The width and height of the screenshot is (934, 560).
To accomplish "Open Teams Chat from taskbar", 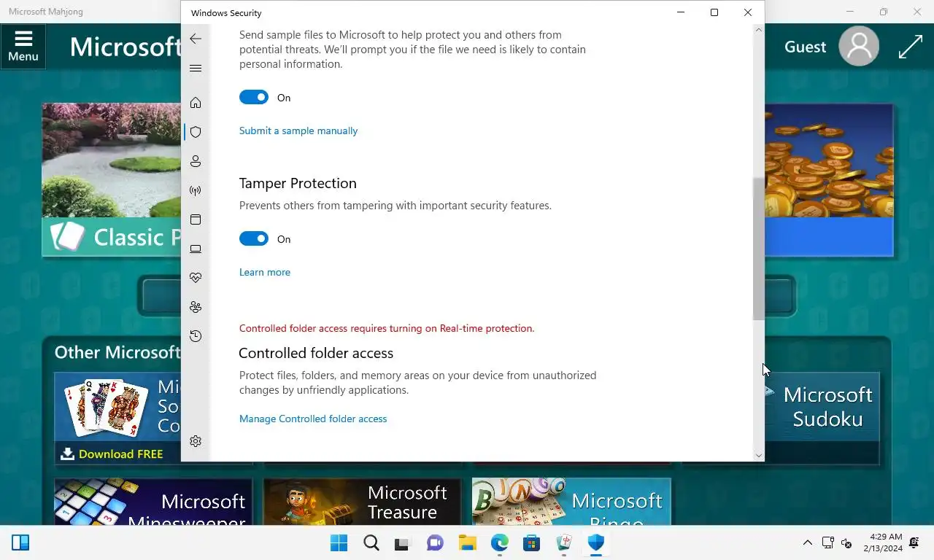I will (436, 543).
